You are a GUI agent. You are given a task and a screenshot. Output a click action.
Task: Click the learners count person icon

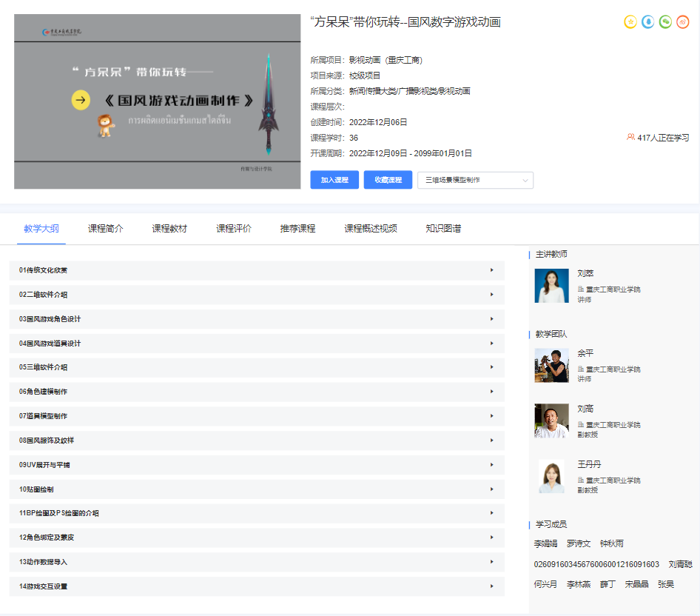630,137
